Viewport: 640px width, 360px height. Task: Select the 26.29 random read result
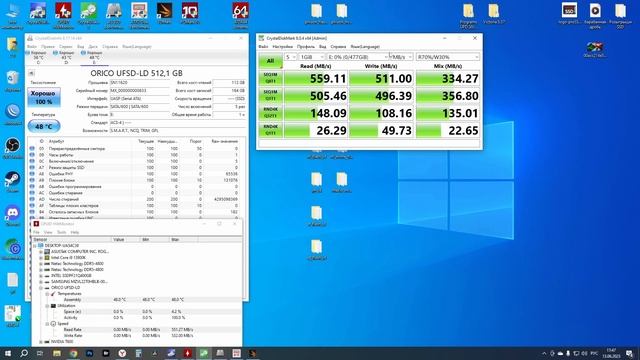316,130
